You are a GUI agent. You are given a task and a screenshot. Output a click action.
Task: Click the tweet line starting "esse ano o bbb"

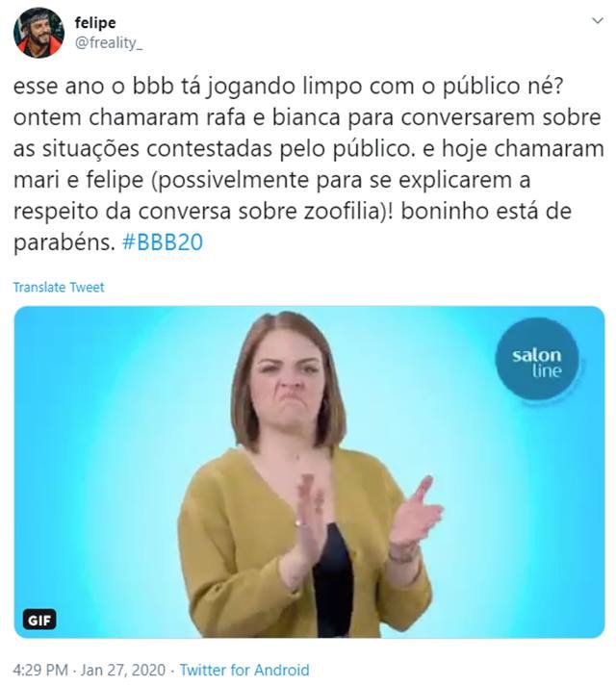[288, 86]
